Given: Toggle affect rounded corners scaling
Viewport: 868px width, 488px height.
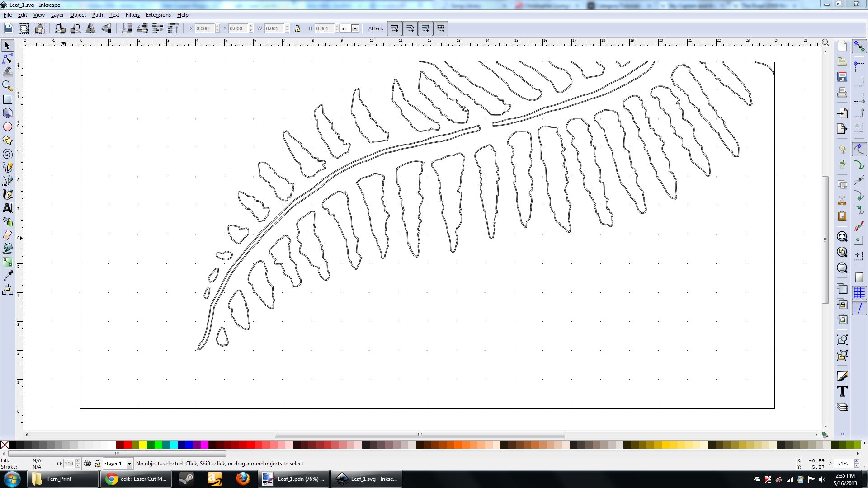Looking at the screenshot, I should 410,28.
